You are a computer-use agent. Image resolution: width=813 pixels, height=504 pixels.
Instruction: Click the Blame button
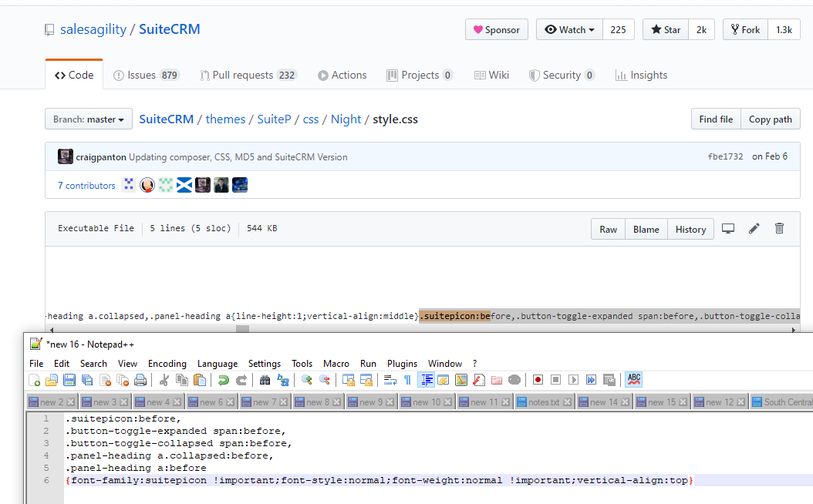[646, 230]
